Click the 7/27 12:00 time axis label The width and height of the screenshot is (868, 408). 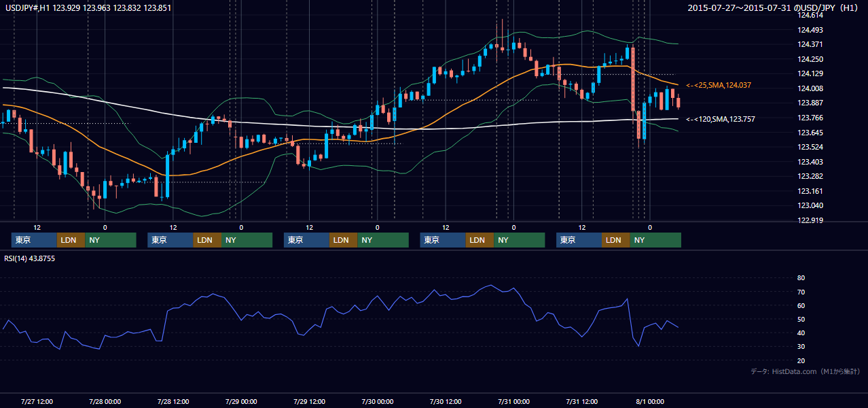coord(37,401)
